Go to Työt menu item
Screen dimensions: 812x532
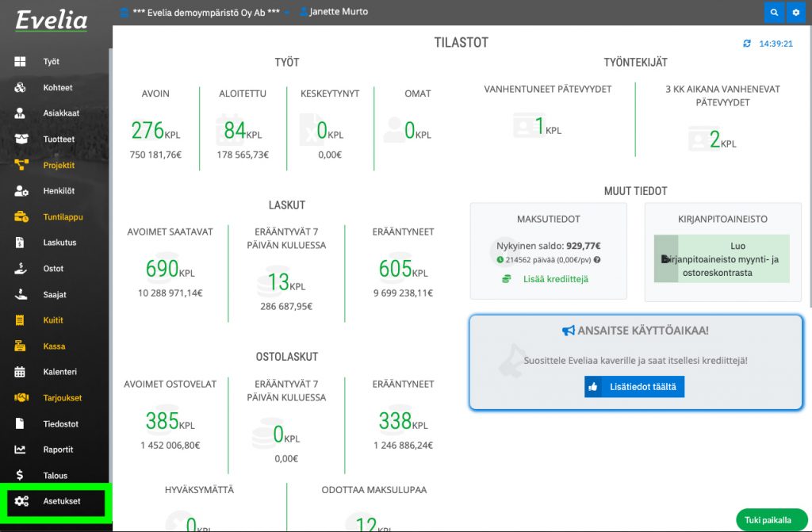click(x=52, y=62)
